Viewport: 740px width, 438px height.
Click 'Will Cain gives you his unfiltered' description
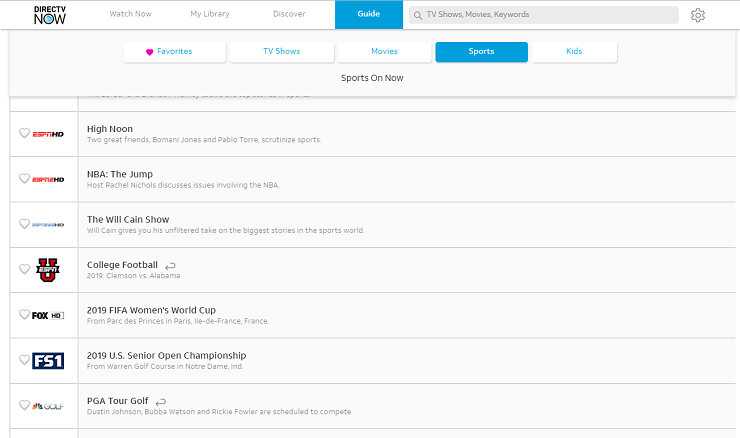(x=226, y=230)
